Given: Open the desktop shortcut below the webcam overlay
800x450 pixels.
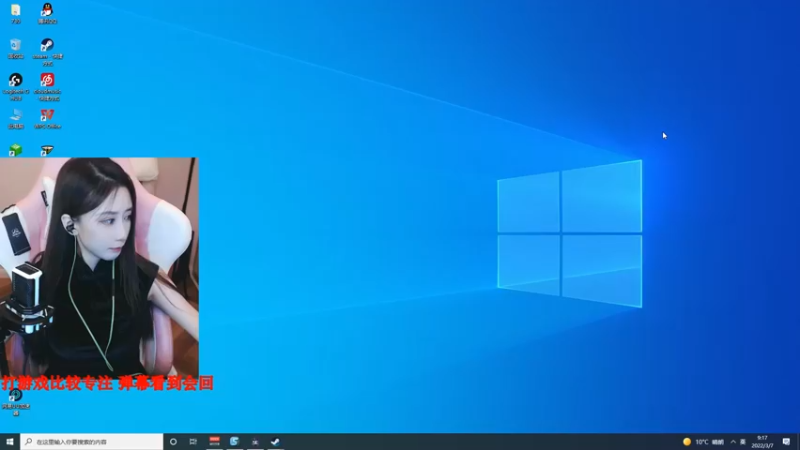Looking at the screenshot, I should tap(16, 403).
